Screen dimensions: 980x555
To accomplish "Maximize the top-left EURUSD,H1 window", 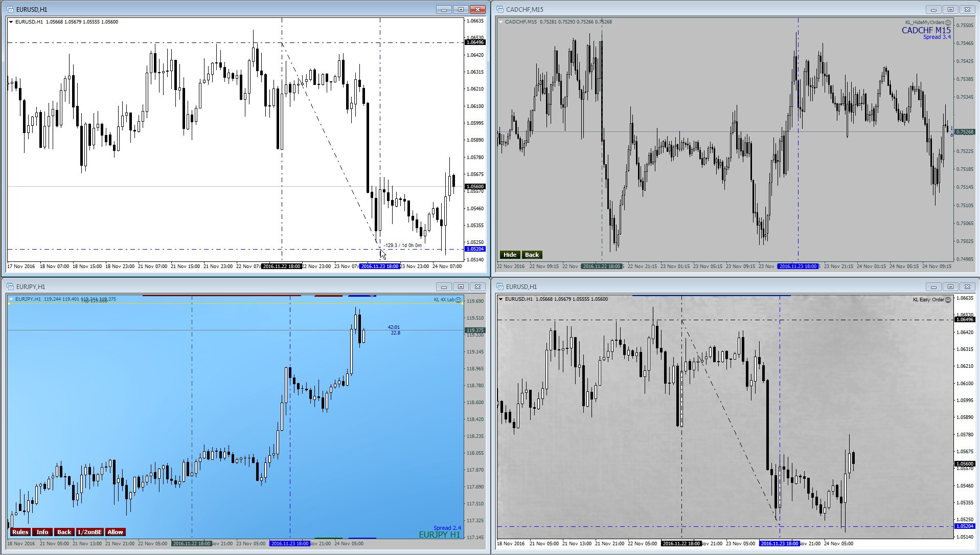I will [x=461, y=10].
